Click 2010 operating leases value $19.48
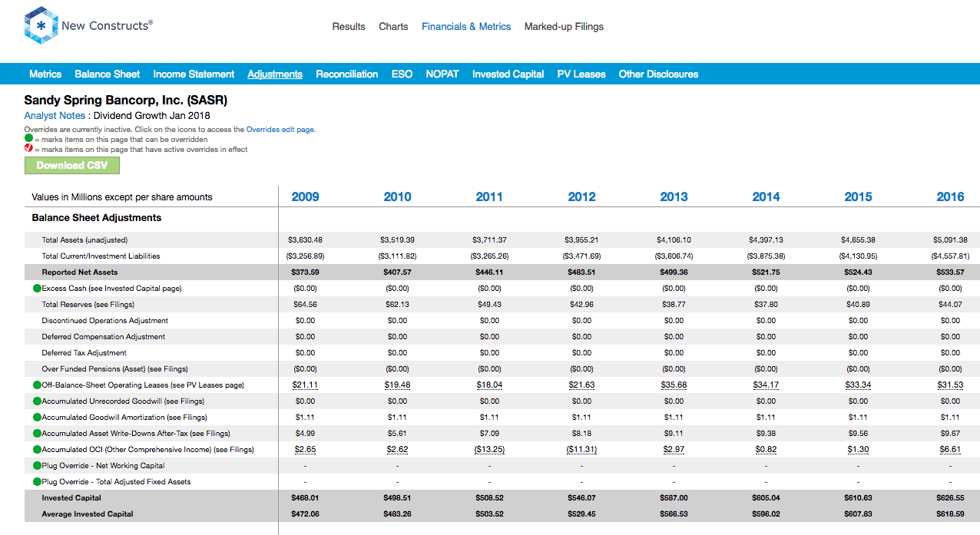The width and height of the screenshot is (980, 535). 397,385
